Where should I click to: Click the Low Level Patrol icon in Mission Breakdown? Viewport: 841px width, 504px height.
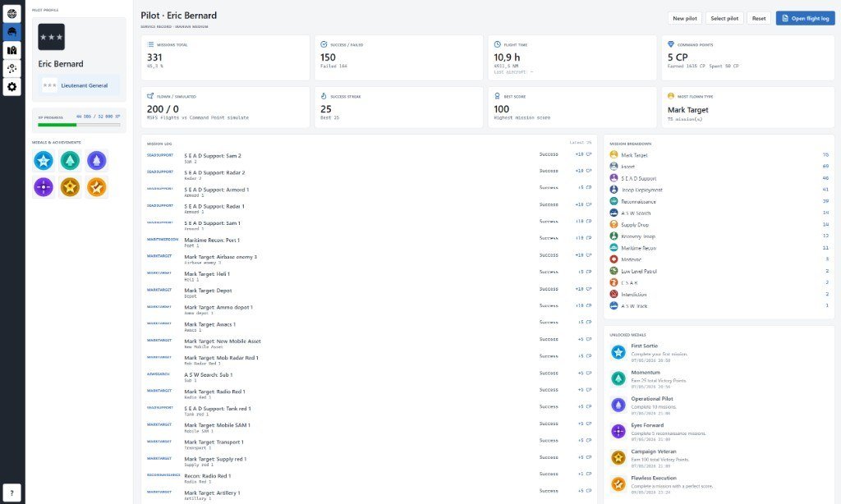pos(614,271)
